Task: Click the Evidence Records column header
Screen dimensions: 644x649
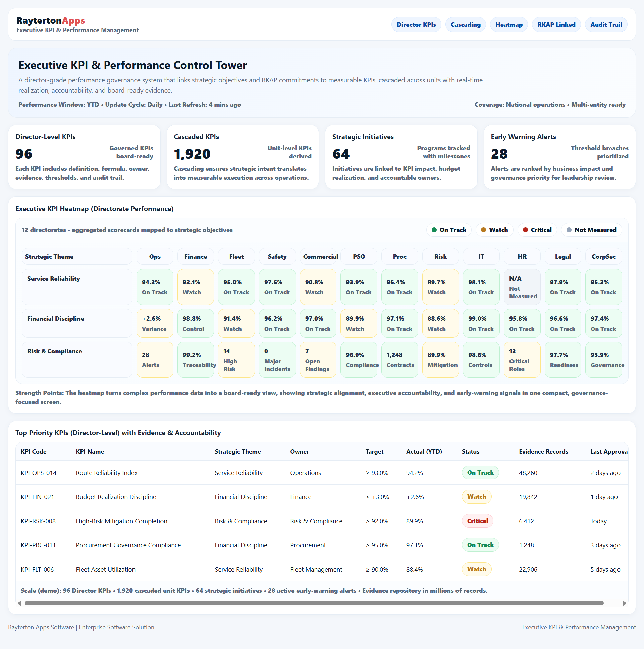Action: [543, 452]
